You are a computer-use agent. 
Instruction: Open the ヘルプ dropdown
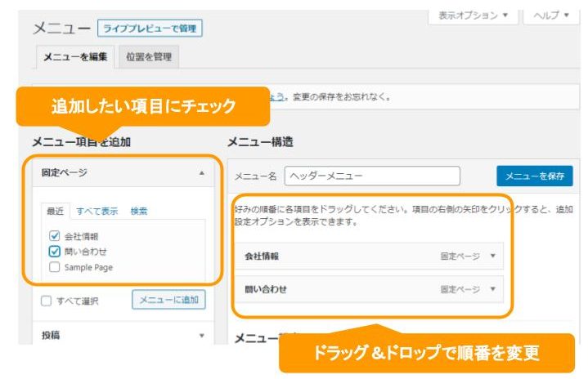[x=550, y=16]
